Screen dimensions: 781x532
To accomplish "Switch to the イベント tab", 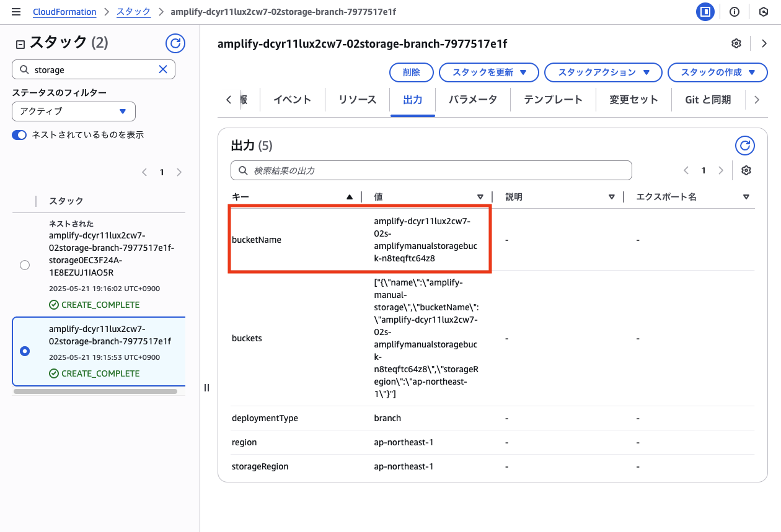I will [x=292, y=100].
